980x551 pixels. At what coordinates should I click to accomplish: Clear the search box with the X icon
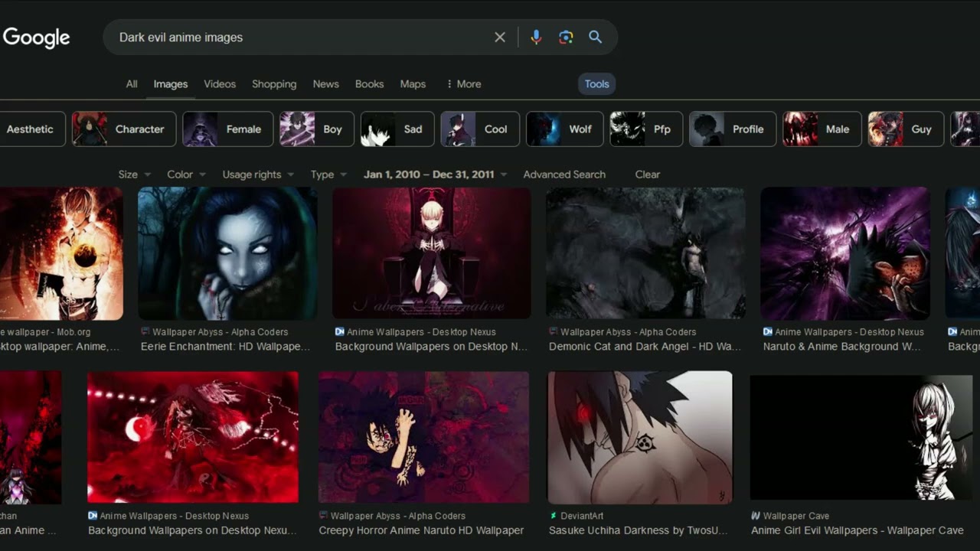click(500, 37)
